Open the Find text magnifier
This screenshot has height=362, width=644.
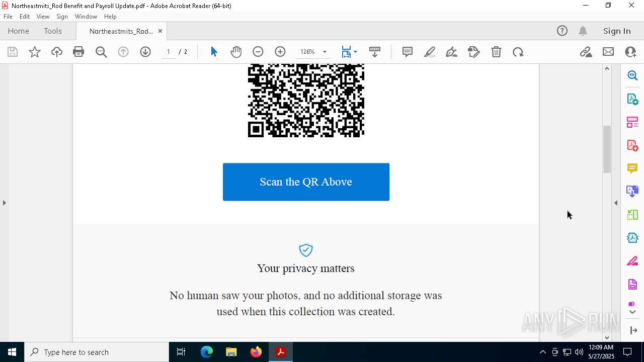pyautogui.click(x=101, y=52)
